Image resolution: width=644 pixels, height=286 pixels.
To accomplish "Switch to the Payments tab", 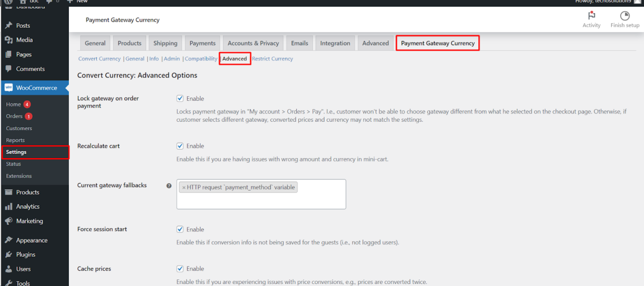I will [202, 43].
